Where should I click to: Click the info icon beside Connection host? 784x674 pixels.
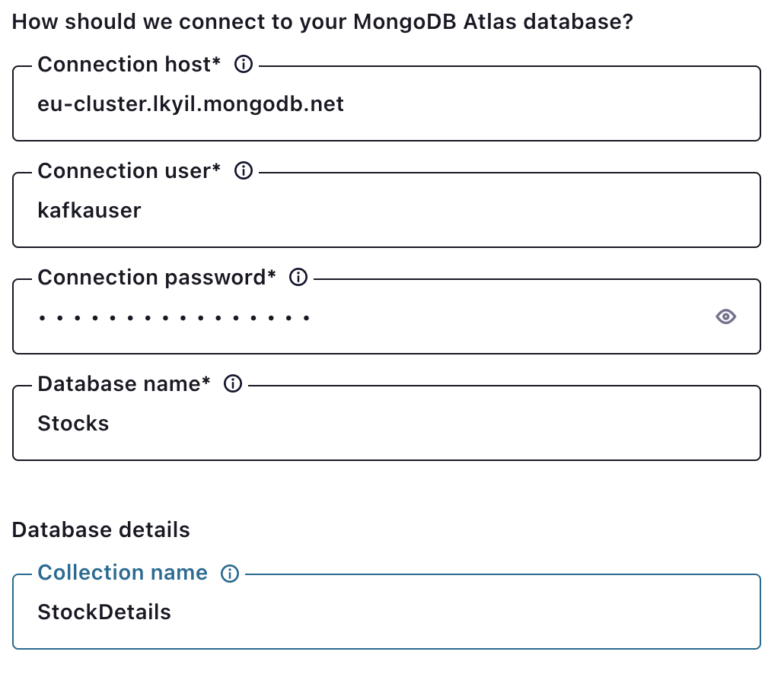(243, 65)
